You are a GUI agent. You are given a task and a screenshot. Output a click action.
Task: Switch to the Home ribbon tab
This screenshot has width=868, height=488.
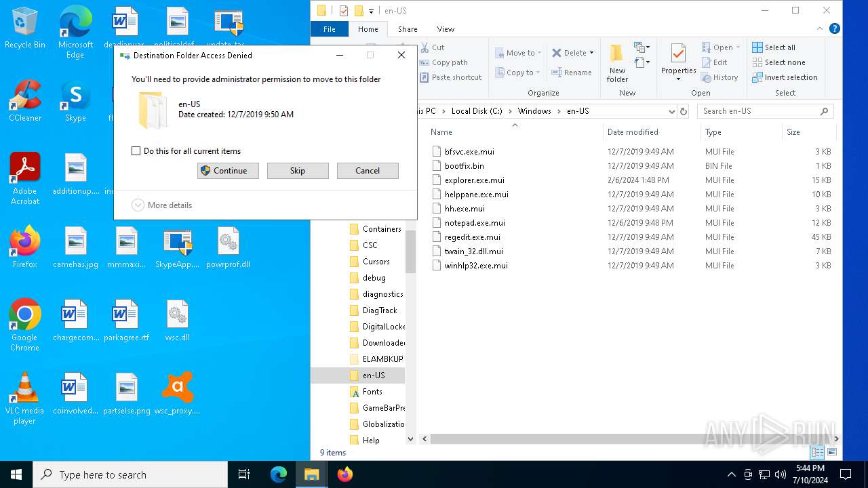[x=368, y=29]
